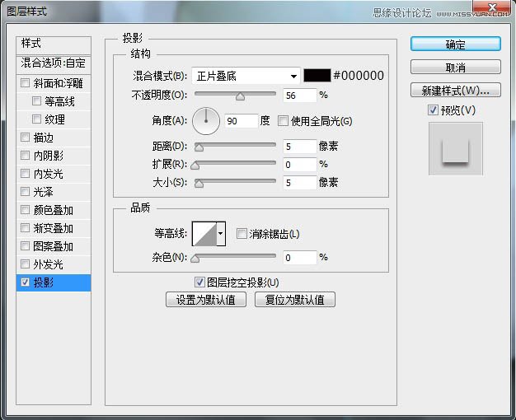Enable the 描边 checkbox
Image resolution: width=516 pixels, height=420 pixels.
25,137
